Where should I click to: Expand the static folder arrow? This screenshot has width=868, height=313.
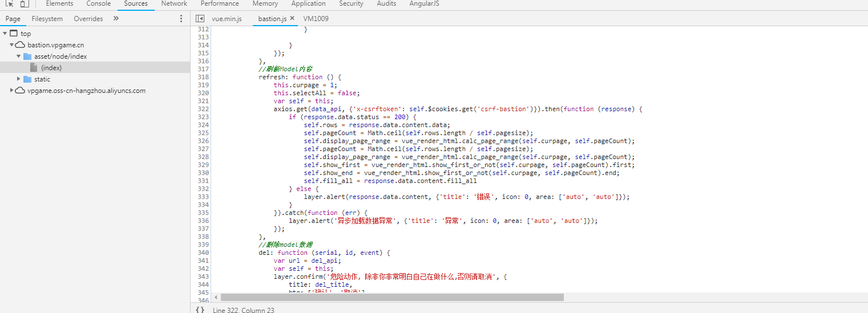[x=19, y=79]
